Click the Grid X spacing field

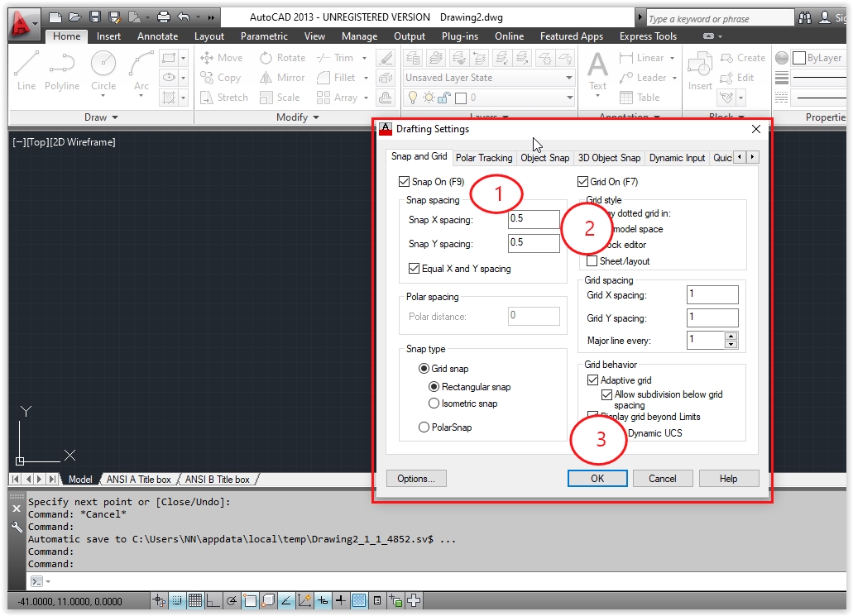(712, 294)
